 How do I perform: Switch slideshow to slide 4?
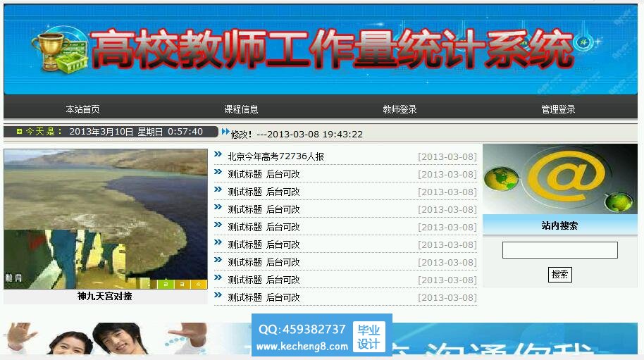pyautogui.click(x=199, y=284)
